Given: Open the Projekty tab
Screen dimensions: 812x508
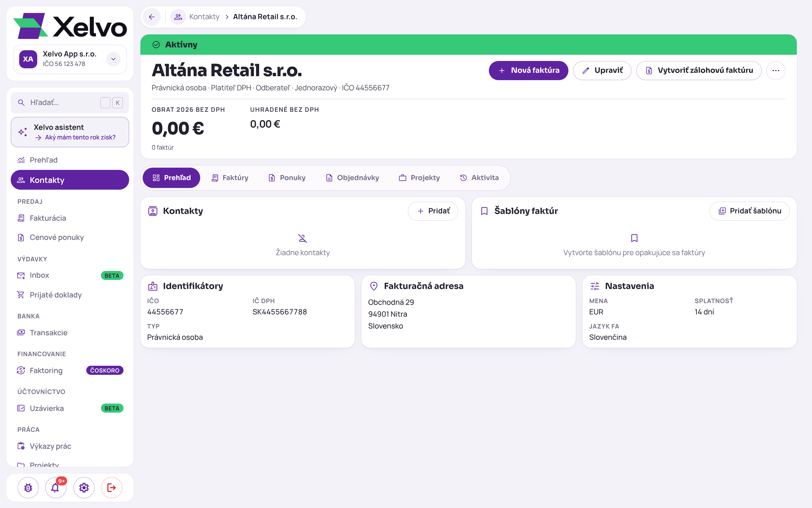Looking at the screenshot, I should (420, 178).
